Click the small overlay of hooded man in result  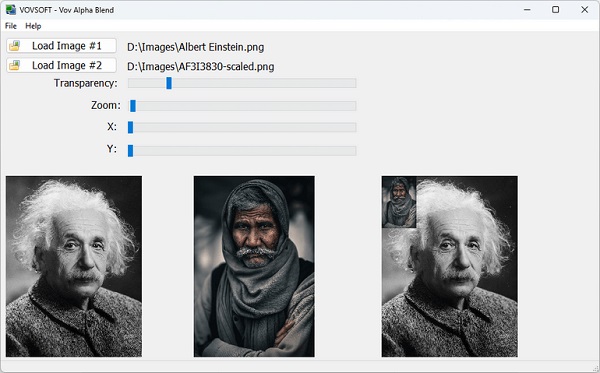click(x=399, y=202)
